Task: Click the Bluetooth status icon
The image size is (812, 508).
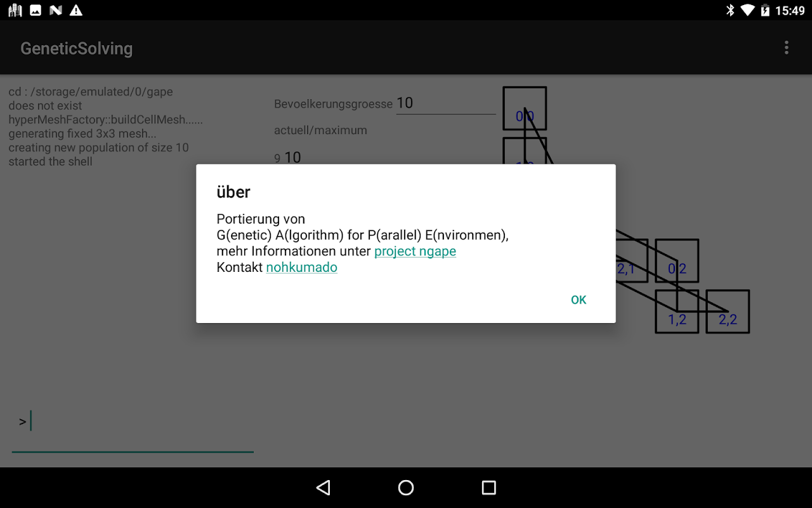Action: click(730, 10)
